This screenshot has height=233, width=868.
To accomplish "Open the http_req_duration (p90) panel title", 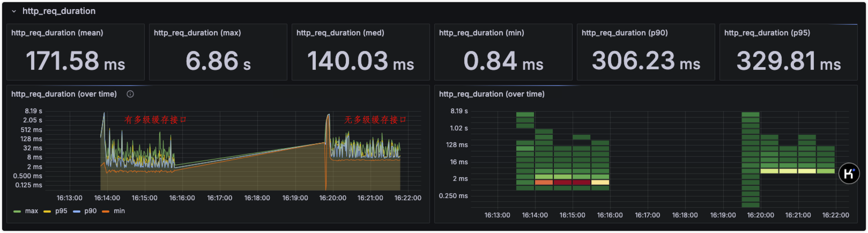I will pos(625,33).
